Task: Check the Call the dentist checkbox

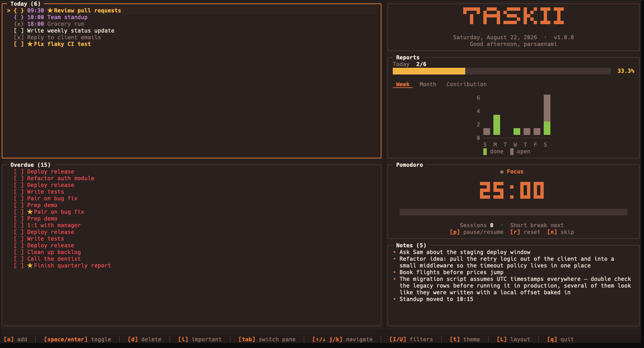Action: [19, 259]
